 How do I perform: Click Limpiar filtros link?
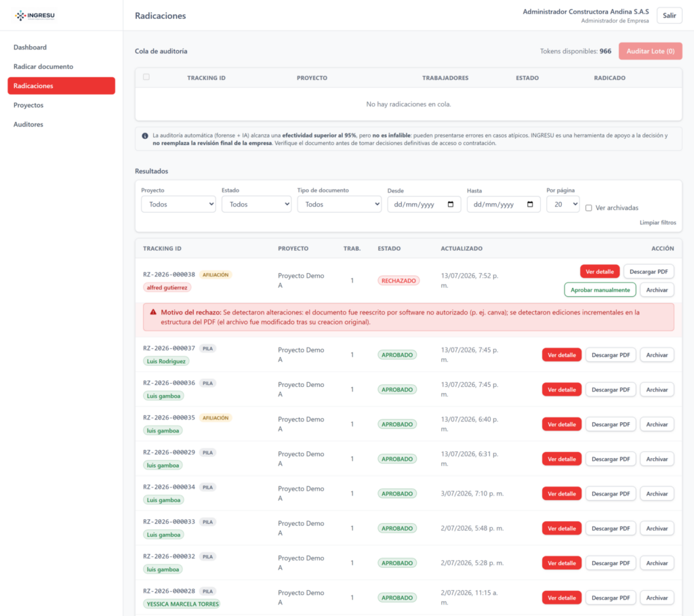pos(657,222)
